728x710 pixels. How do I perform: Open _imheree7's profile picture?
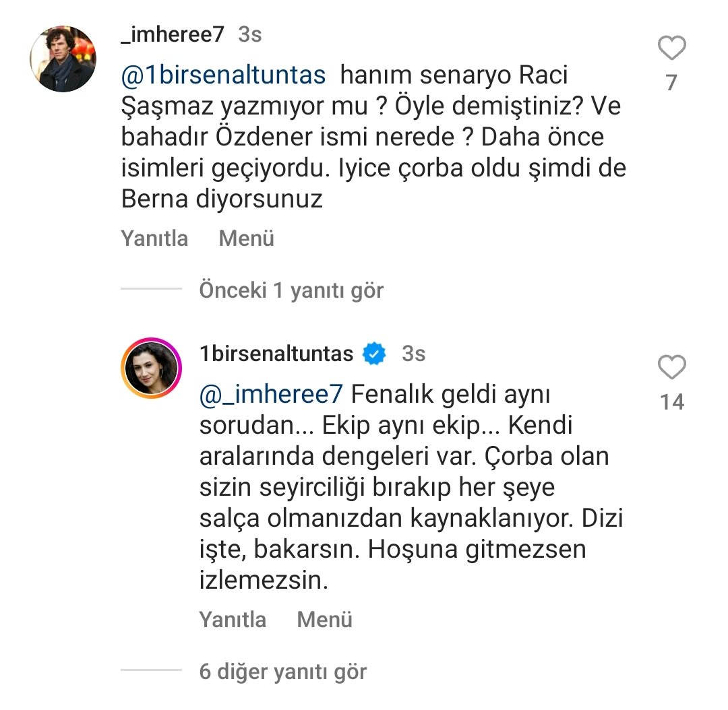pos(63,59)
